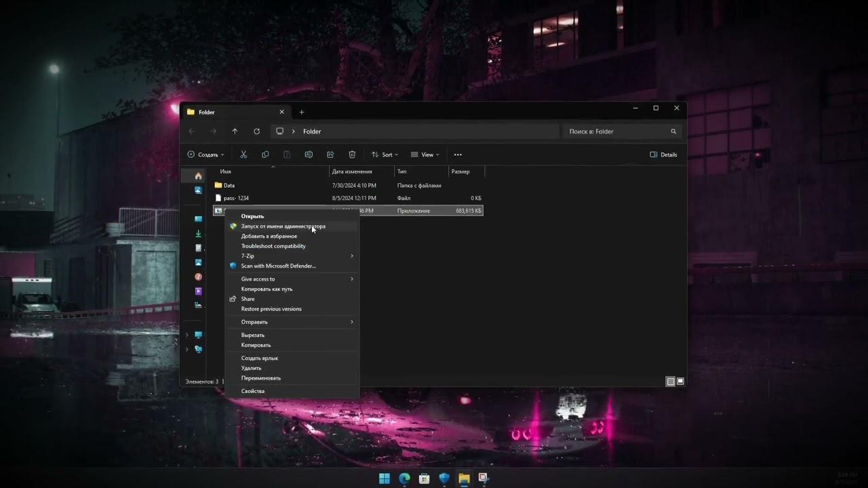
Task: Open Videos in the navigation sidebar
Action: 198,291
